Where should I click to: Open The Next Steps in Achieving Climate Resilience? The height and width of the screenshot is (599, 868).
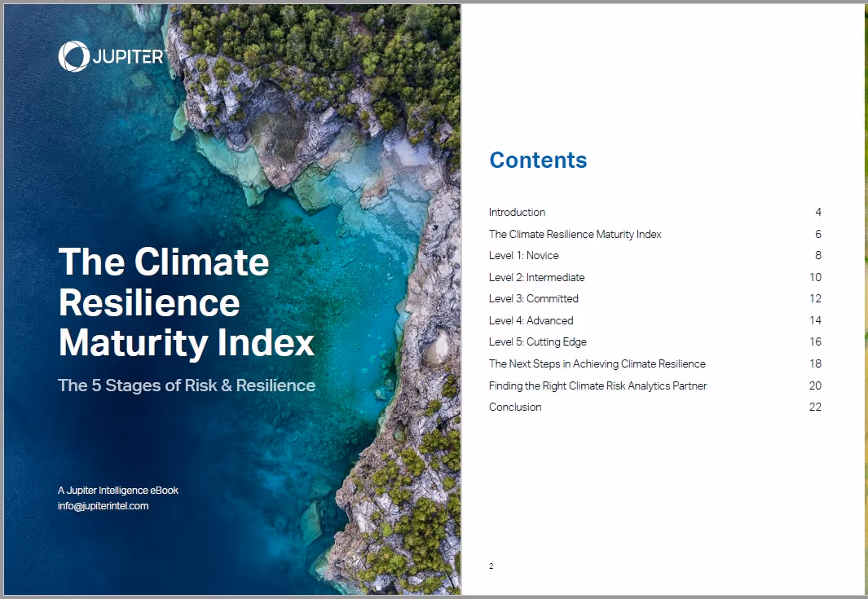point(597,363)
